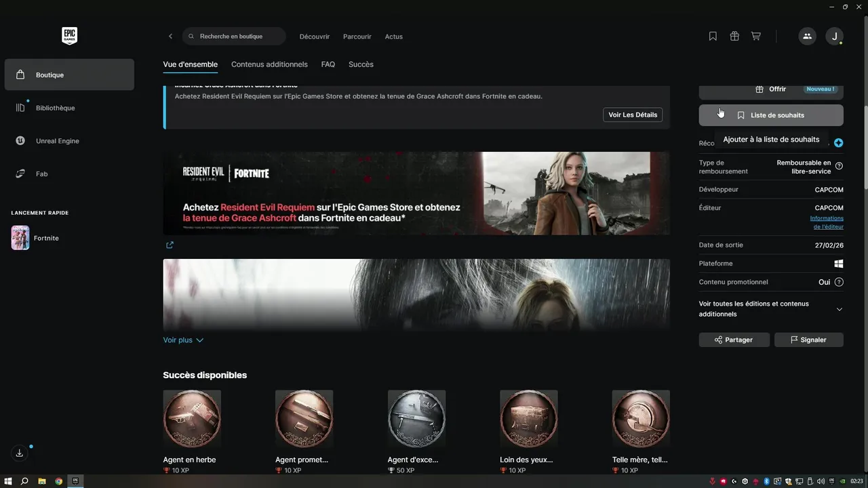Screen dimensions: 868x488
Task: Click promotional content help question icon
Action: (839, 282)
